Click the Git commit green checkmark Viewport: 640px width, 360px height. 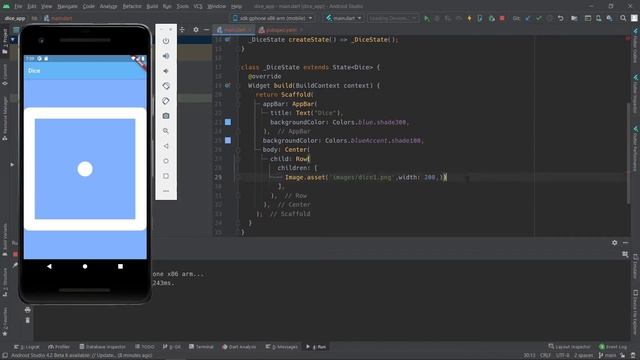pos(539,18)
